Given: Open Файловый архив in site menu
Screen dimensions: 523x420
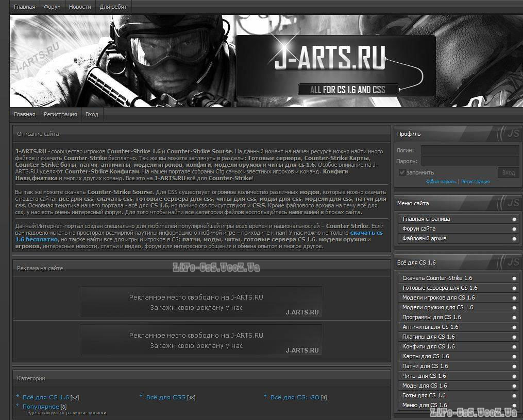Looking at the screenshot, I should [x=459, y=238].
